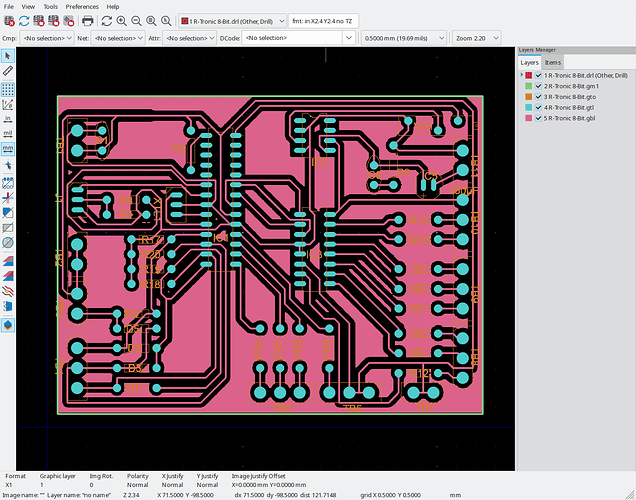The image size is (636, 500).
Task: Click the redraw view icon
Action: click(106, 20)
